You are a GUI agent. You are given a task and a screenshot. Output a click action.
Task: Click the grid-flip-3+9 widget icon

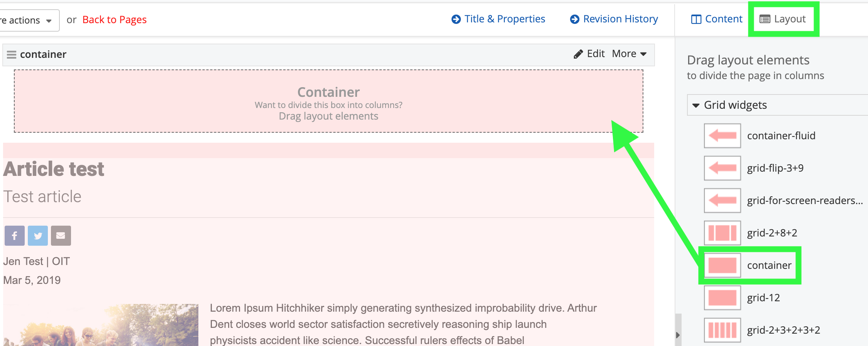(722, 168)
